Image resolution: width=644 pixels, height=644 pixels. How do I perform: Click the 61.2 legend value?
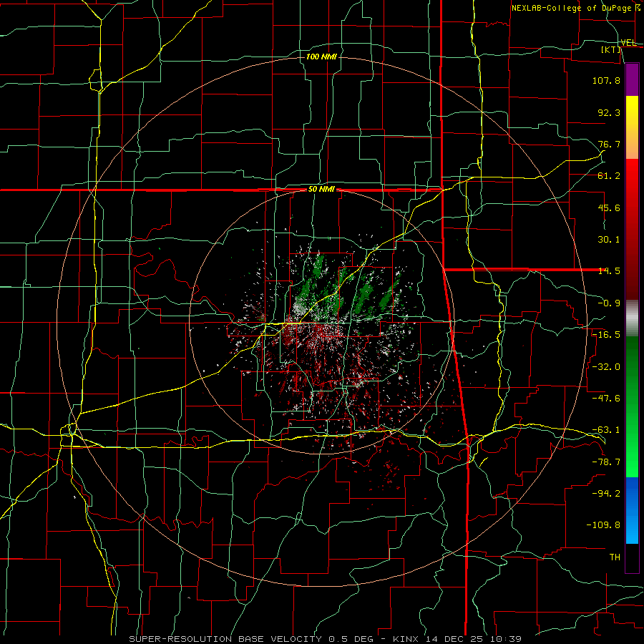click(609, 176)
